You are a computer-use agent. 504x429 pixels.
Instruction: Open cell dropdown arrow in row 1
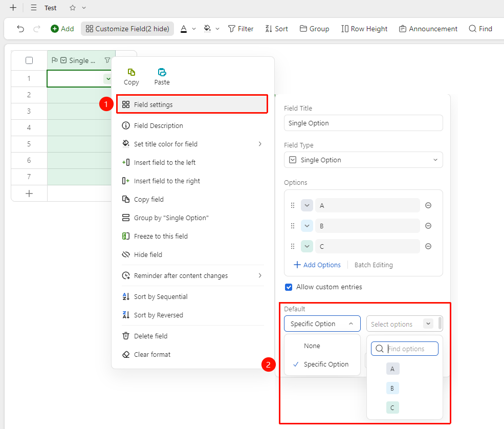pyautogui.click(x=108, y=79)
